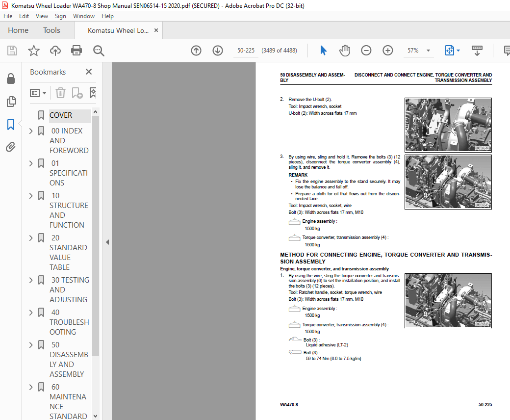Click the read mode download icon

point(477,51)
